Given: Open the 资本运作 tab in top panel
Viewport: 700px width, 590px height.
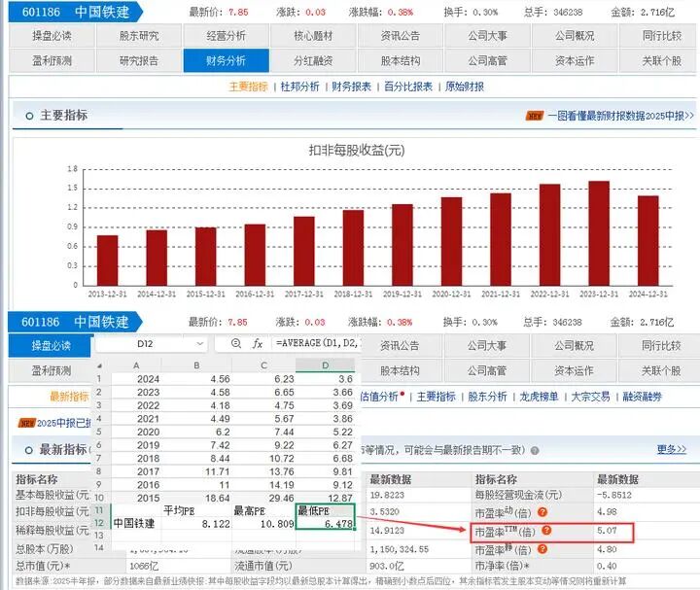Looking at the screenshot, I should tap(575, 60).
